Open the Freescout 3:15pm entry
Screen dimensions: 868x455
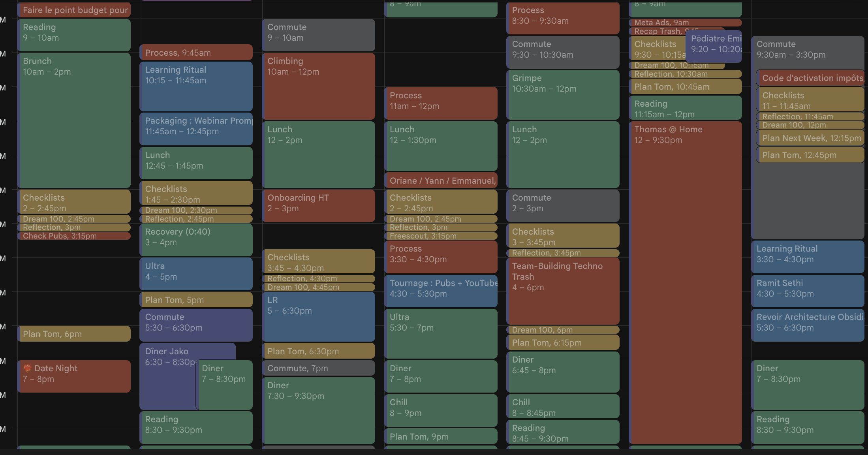[441, 236]
